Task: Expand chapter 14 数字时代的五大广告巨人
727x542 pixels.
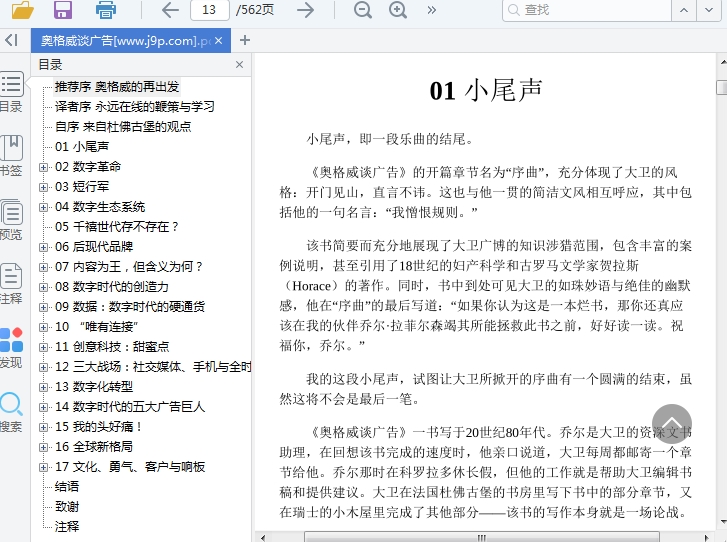Action: pos(43,407)
